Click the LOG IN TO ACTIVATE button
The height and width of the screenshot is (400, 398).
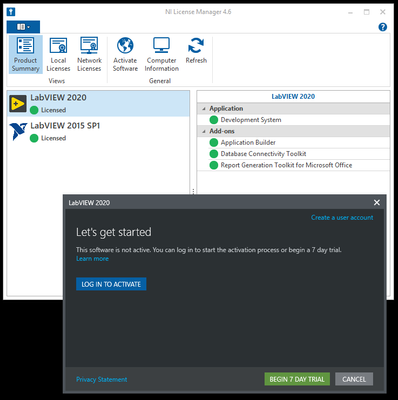point(111,284)
